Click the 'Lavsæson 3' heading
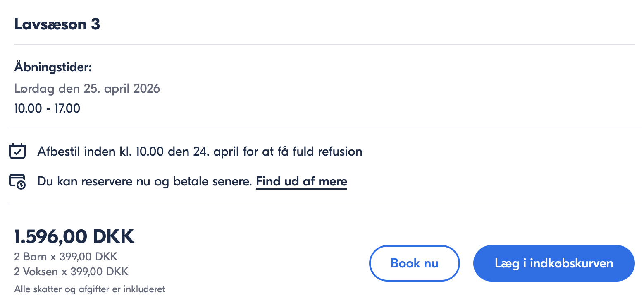The image size is (644, 308). pyautogui.click(x=57, y=24)
